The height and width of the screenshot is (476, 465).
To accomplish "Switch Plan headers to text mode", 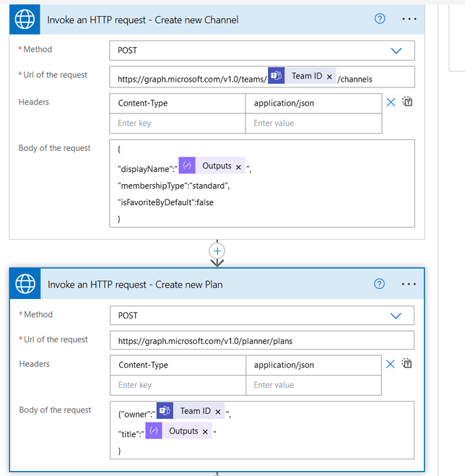I will pyautogui.click(x=407, y=365).
